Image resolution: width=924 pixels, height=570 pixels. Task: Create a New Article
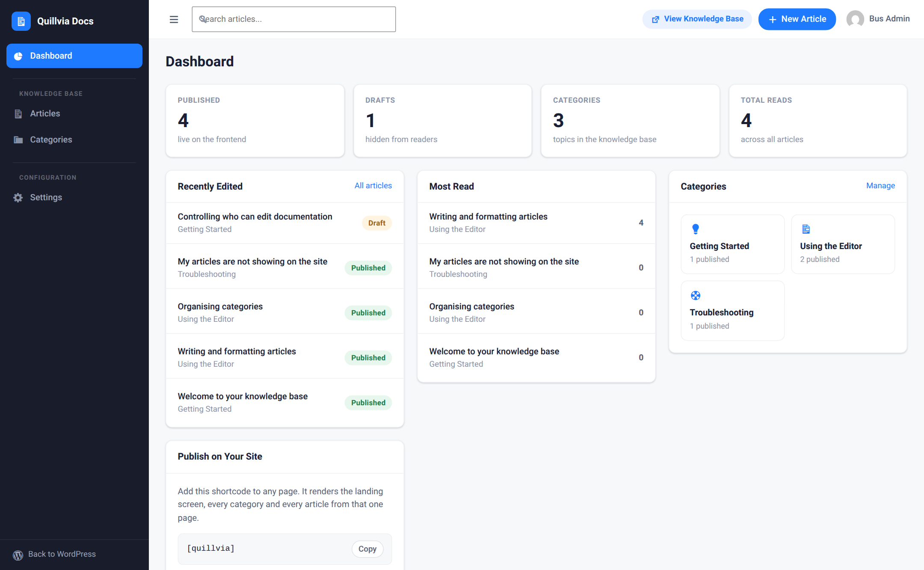(797, 19)
